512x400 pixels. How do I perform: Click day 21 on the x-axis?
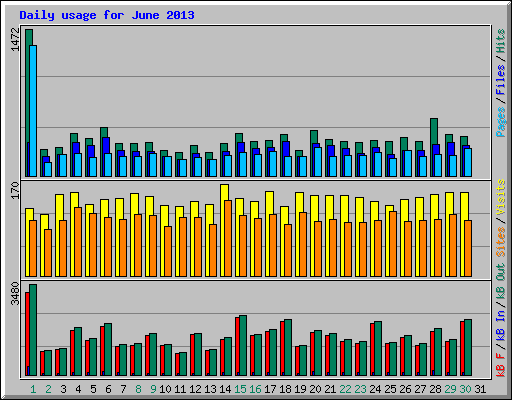coord(330,389)
